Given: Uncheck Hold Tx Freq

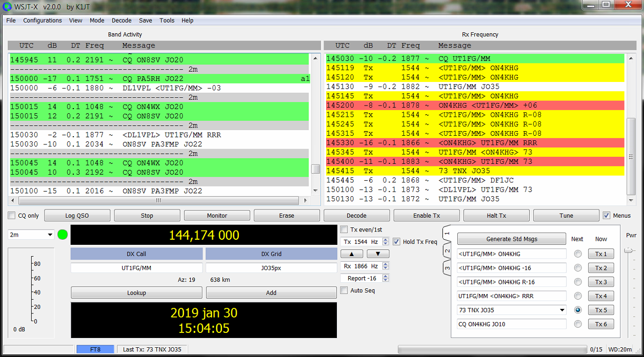Looking at the screenshot, I should click(x=396, y=242).
